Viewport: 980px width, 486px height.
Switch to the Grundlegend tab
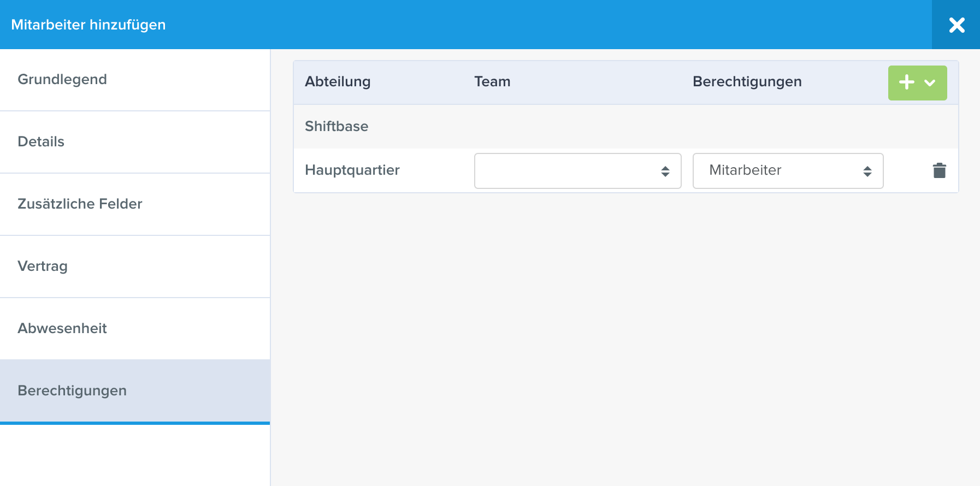pos(135,80)
